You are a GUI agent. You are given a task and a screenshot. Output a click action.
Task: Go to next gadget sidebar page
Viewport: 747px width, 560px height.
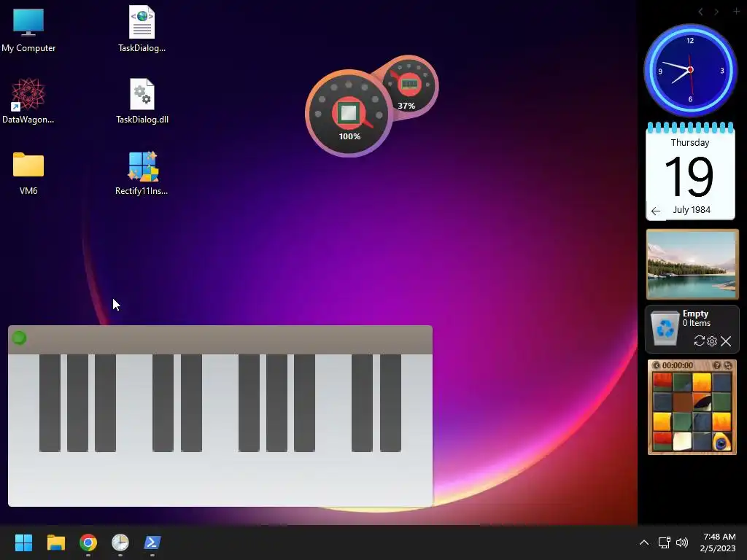[x=716, y=12]
